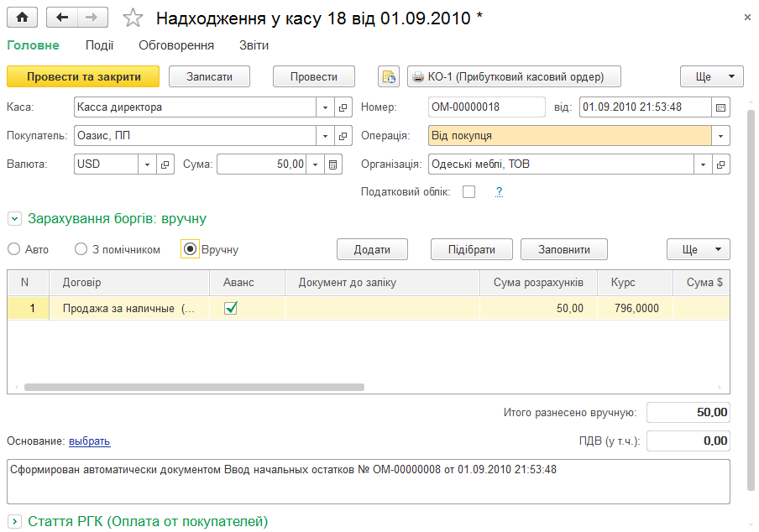The height and width of the screenshot is (532, 759).
Task: Expand Покупатель dropdown list
Action: (x=325, y=136)
